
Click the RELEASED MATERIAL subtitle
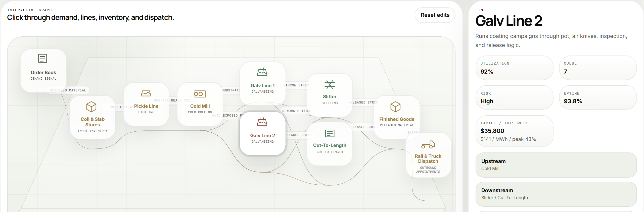(x=397, y=125)
